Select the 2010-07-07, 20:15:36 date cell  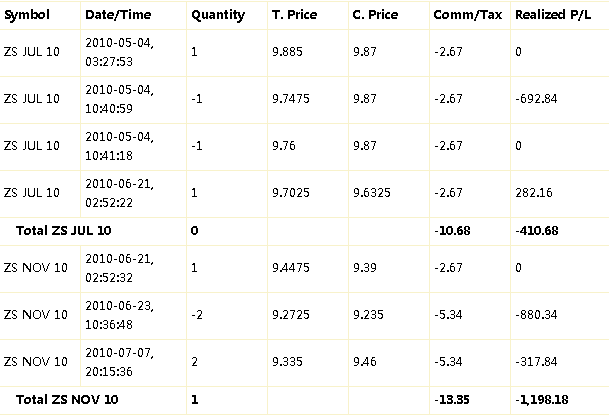click(120, 362)
